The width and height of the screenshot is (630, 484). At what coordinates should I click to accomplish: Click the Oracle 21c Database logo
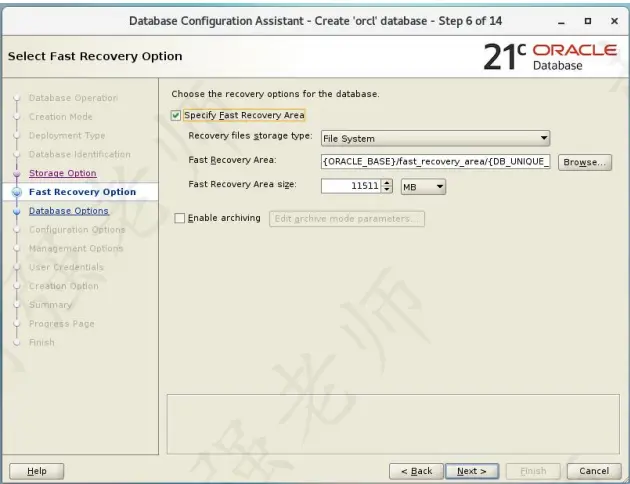coord(550,57)
